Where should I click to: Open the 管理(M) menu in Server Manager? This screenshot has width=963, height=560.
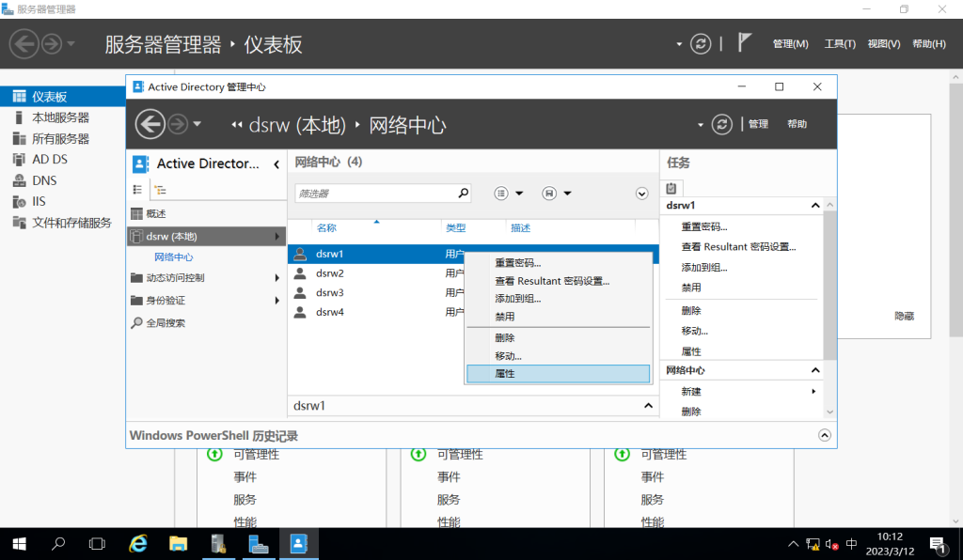[790, 43]
